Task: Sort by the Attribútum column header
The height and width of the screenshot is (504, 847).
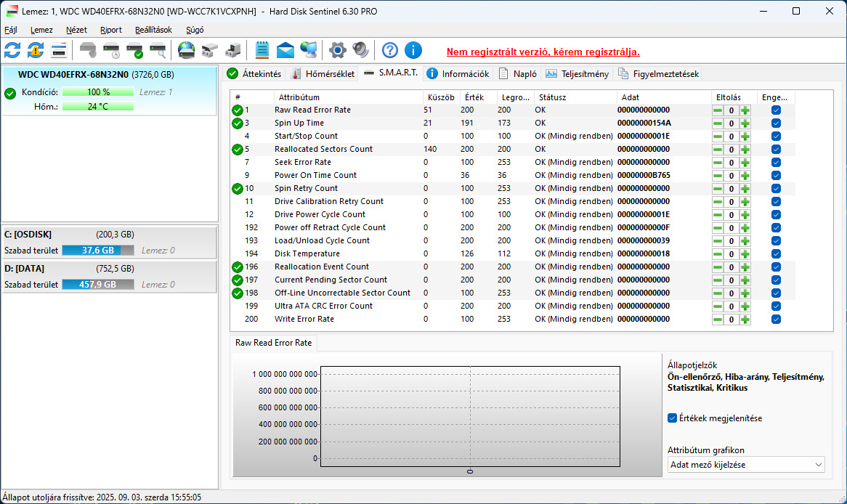Action: (349, 97)
